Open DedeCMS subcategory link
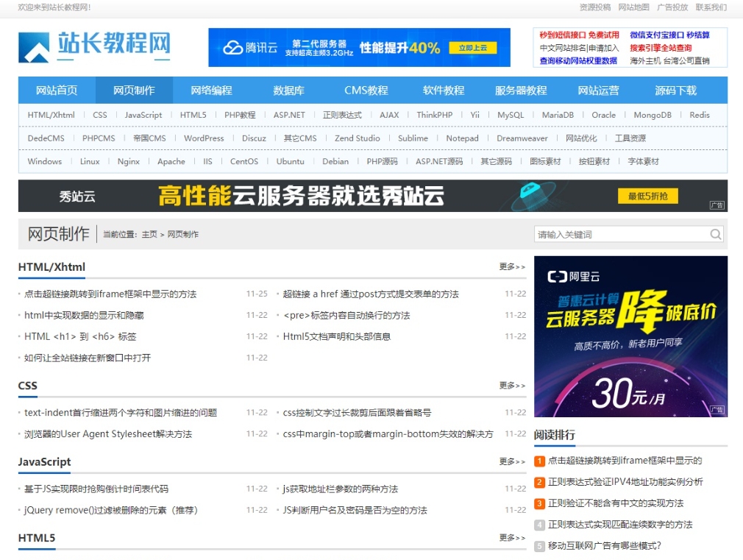This screenshot has width=743, height=560. point(46,138)
